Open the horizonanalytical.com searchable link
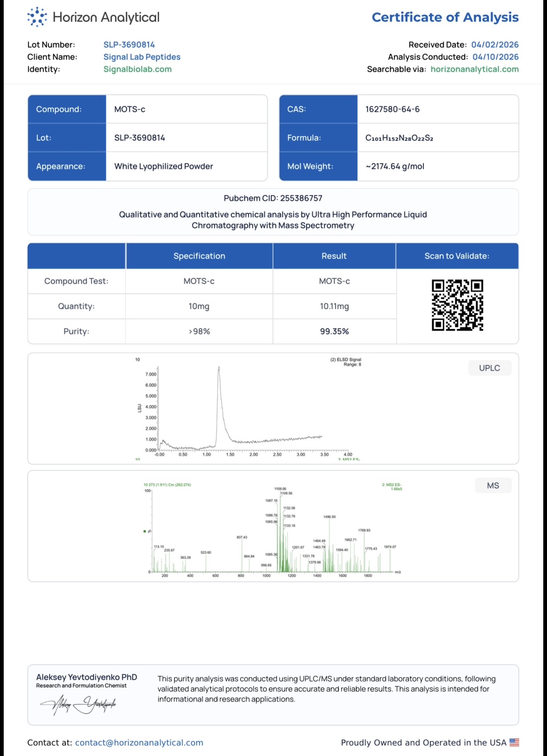 [474, 69]
